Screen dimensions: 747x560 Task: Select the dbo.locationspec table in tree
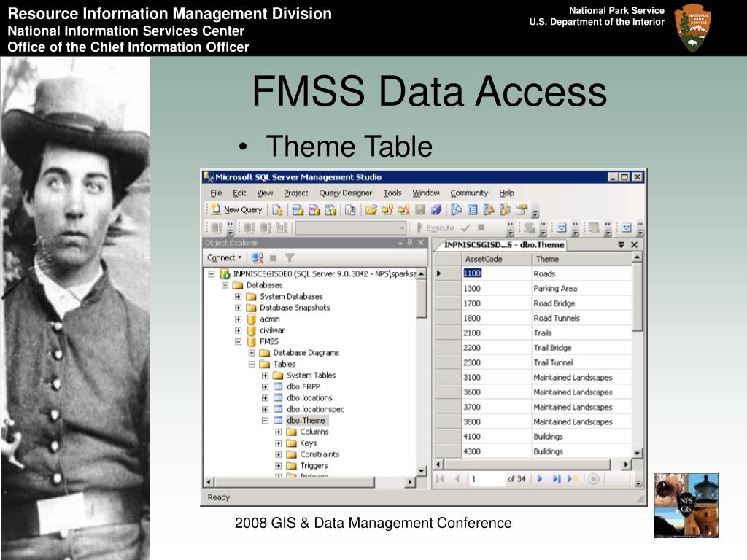[x=315, y=409]
